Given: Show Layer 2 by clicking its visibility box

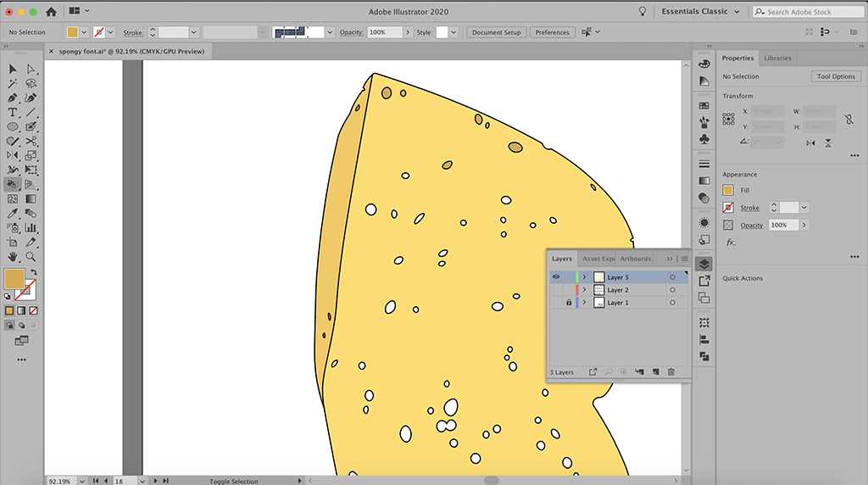Looking at the screenshot, I should [556, 290].
